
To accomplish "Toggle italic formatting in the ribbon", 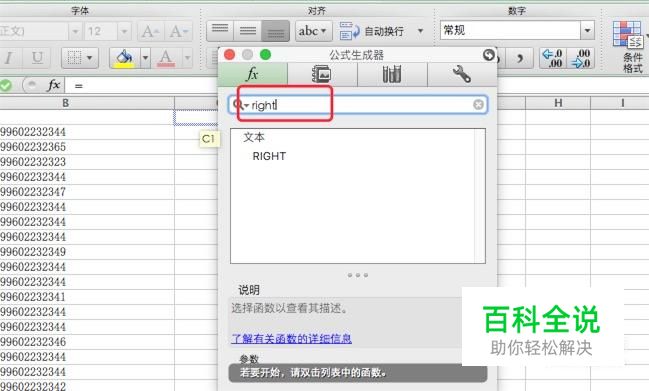I will coord(9,58).
